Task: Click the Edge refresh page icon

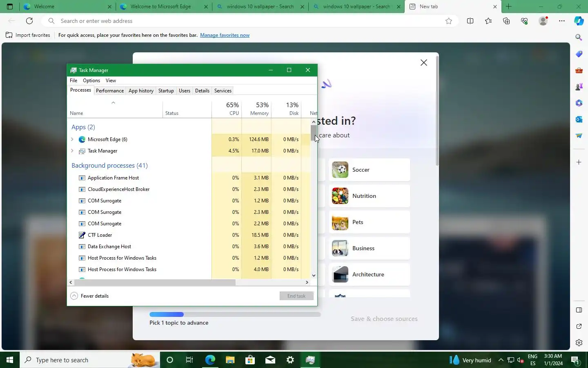Action: pyautogui.click(x=29, y=21)
